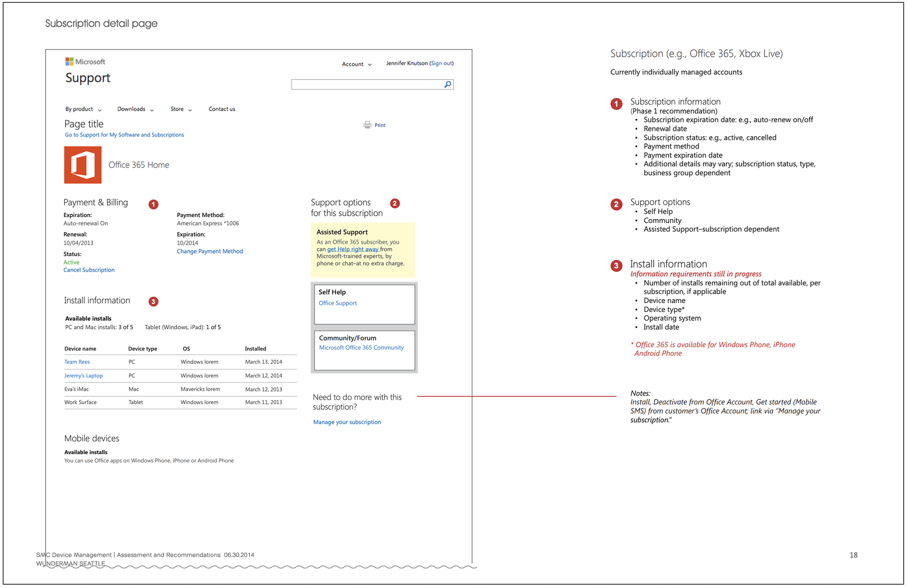Click the Office Support link
Viewport: 907px width, 588px height.
point(337,303)
